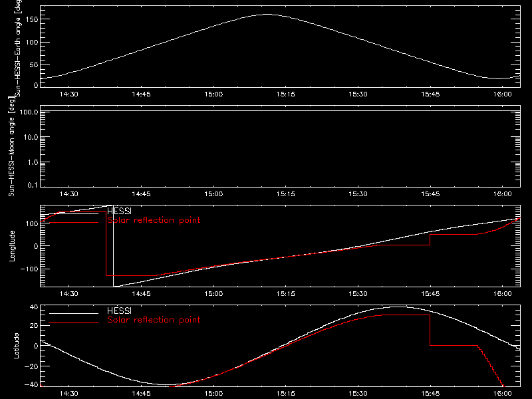The width and height of the screenshot is (532, 399).
Task: Click the 20 tick on Latitude axis
Action: 34,326
